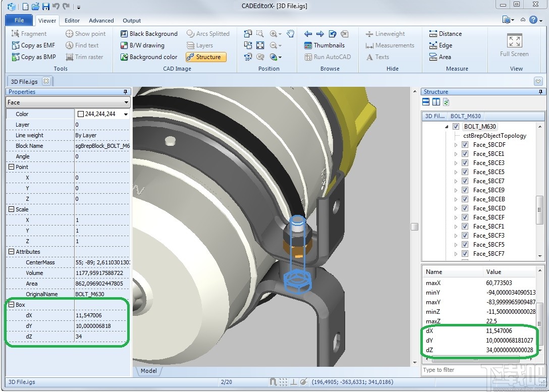This screenshot has width=549, height=392.
Task: Expand the Face_$BCE1 tree node
Action: (x=456, y=154)
